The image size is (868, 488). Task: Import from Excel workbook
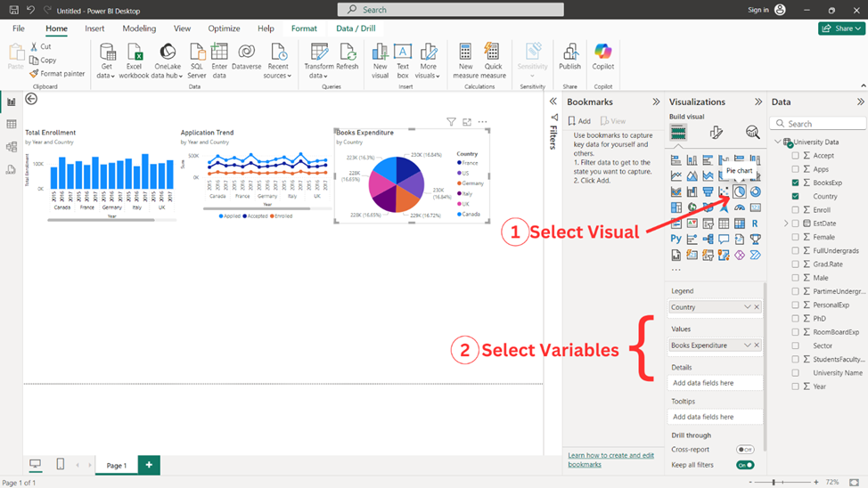pos(134,61)
